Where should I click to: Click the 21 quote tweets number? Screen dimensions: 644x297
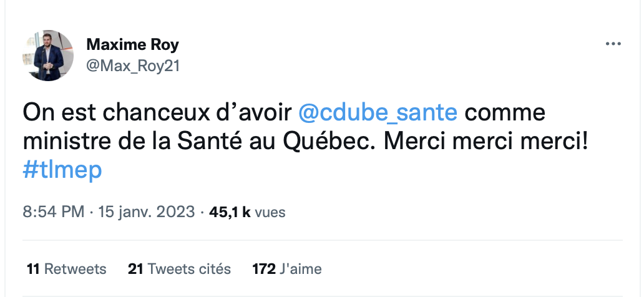click(135, 269)
